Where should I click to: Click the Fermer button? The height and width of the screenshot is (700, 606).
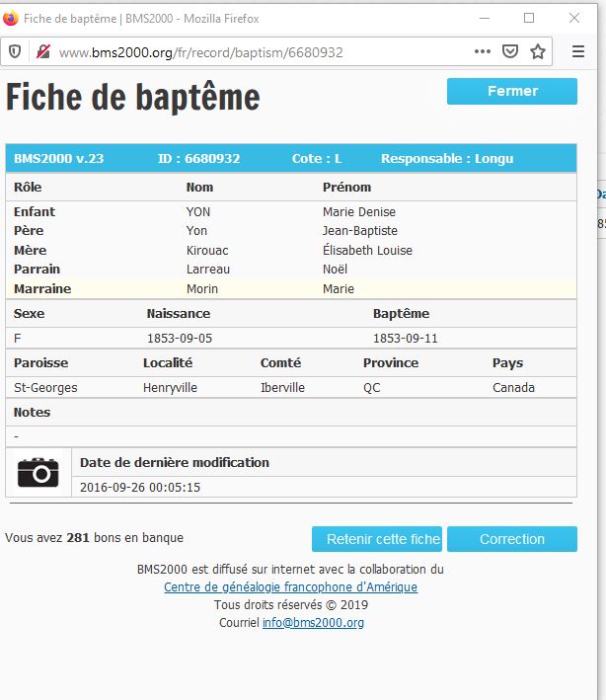point(512,91)
